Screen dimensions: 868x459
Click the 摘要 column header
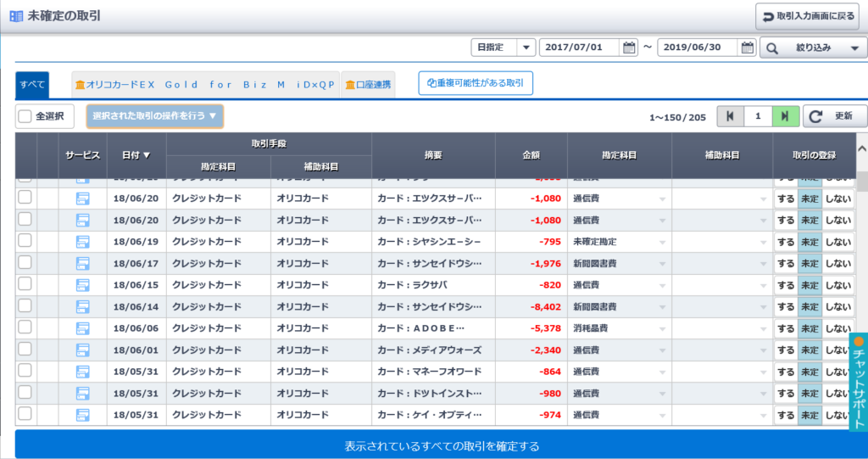(433, 156)
